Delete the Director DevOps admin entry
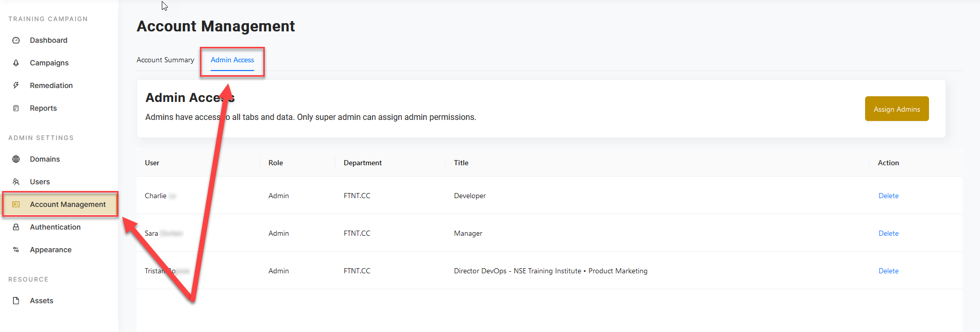The width and height of the screenshot is (980, 332). pyautogui.click(x=888, y=271)
